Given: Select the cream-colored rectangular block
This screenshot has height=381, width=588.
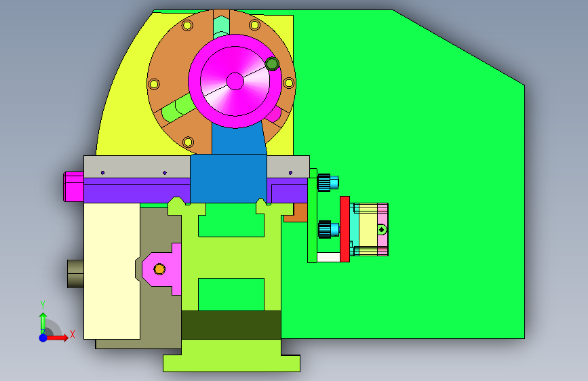Looking at the screenshot, I should tap(112, 270).
